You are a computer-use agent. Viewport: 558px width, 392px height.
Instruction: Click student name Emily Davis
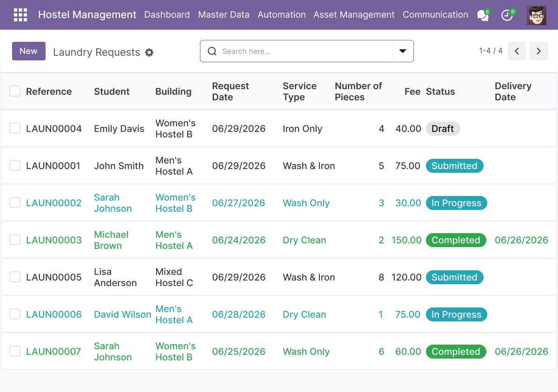(119, 129)
